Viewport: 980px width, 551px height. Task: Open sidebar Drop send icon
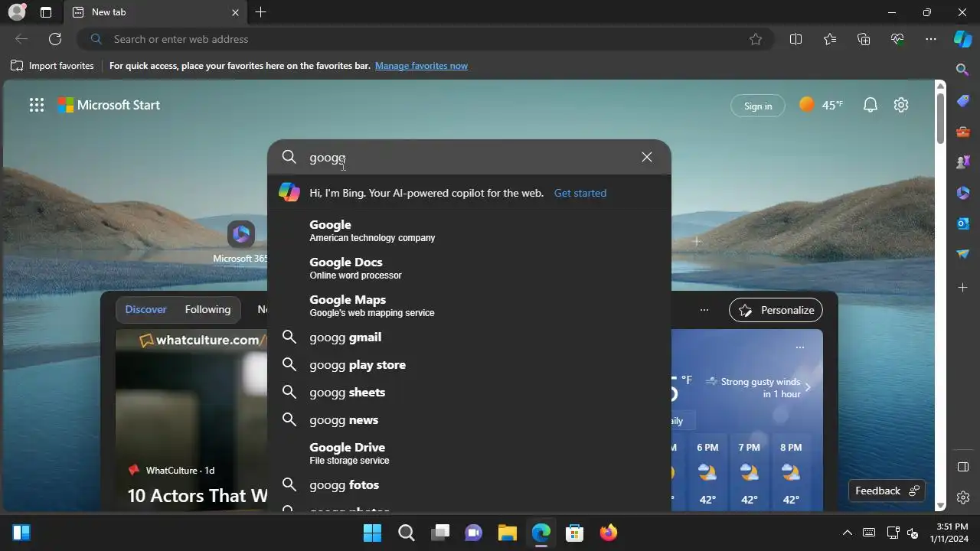coord(963,254)
